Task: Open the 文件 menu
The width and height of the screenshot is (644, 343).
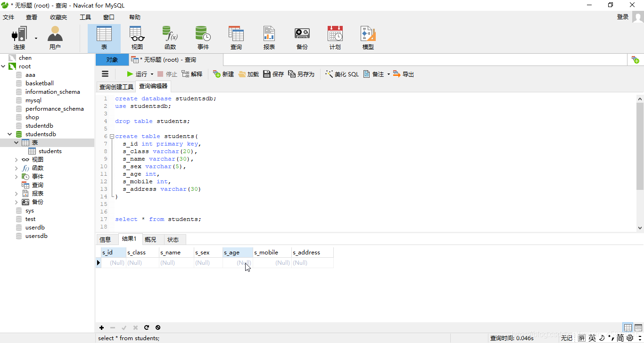Action: pyautogui.click(x=8, y=17)
